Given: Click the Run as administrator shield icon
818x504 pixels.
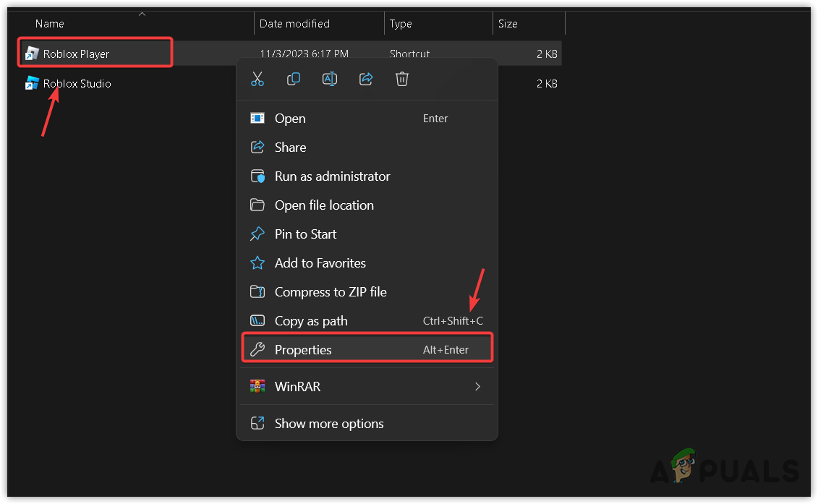Looking at the screenshot, I should (257, 176).
